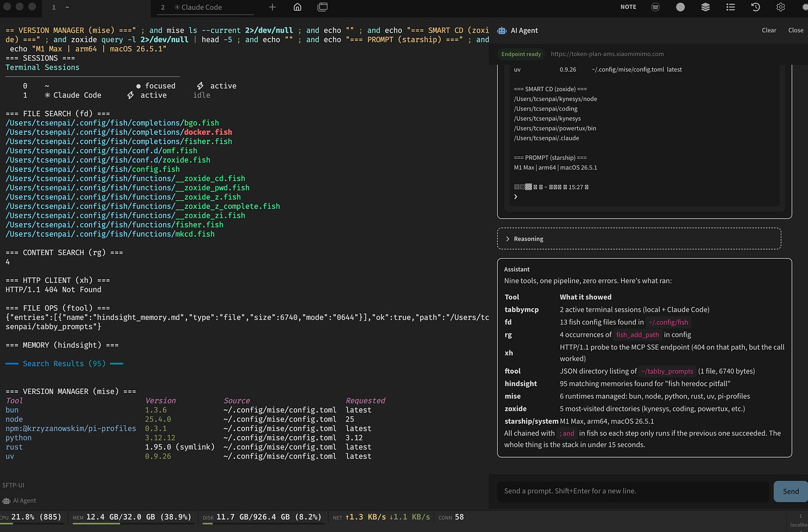Click the config.fish file path line
Screen dimensions: 808x532
click(x=93, y=169)
